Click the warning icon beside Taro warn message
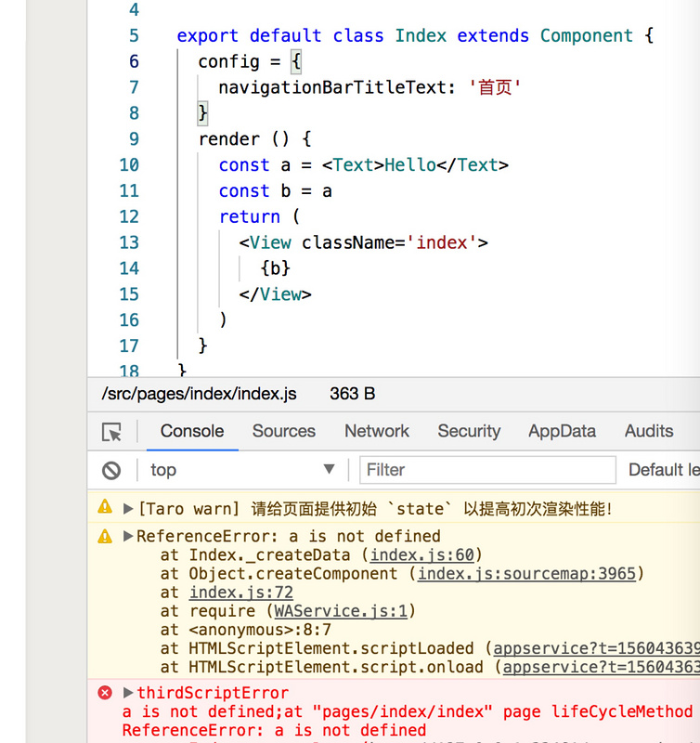Screen dimensions: 700x743 (x=105, y=508)
